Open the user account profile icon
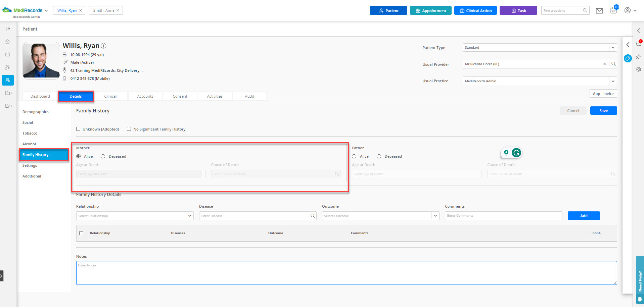Screen dimensions: 644x307 tap(627, 10)
